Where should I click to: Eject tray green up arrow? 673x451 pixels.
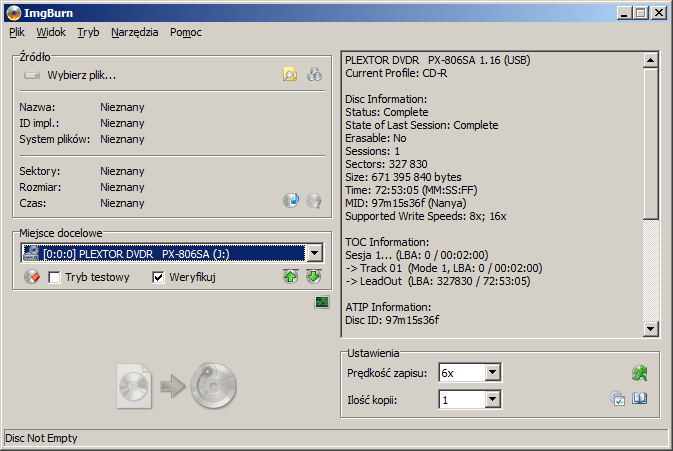point(291,277)
